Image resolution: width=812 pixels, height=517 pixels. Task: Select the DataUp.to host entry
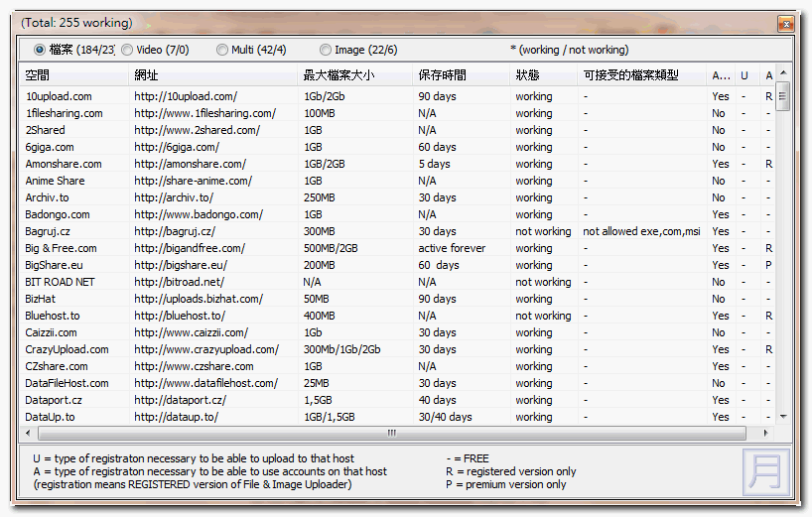coord(50,417)
